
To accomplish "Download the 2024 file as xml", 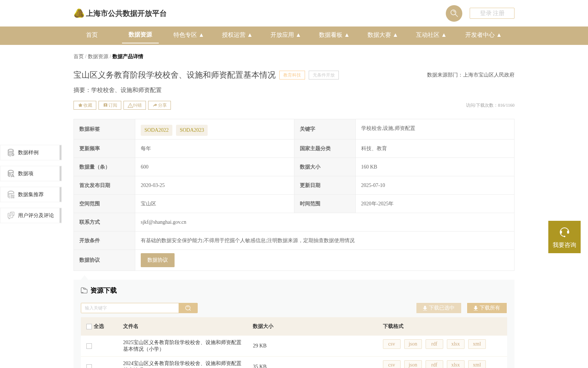I will coord(477,364).
